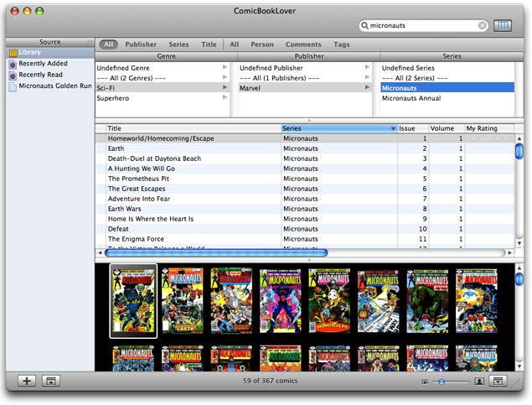Expand the All (2 Genres) arrow
The width and height of the screenshot is (532, 405).
(x=225, y=77)
